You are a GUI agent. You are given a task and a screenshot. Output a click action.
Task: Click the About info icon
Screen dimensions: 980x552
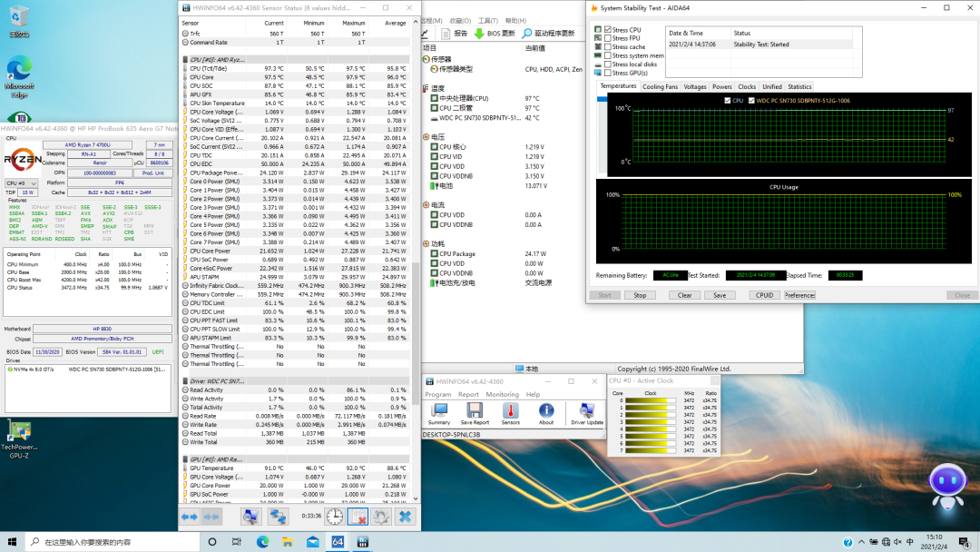[x=546, y=413]
